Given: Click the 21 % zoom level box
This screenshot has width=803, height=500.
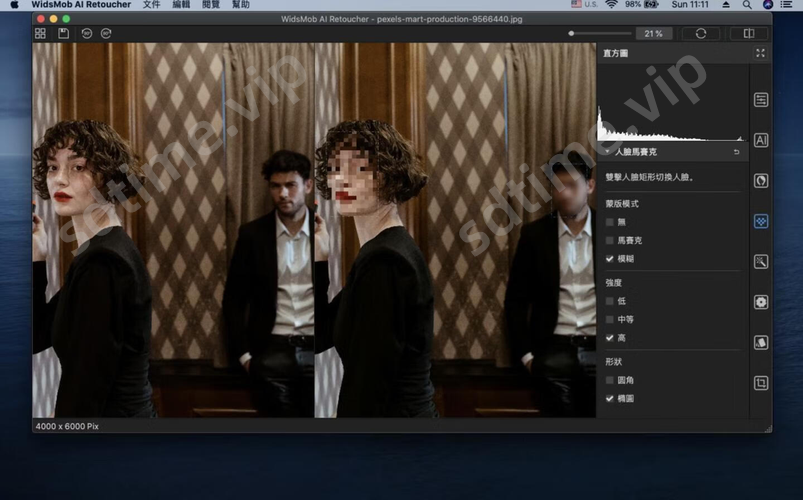Looking at the screenshot, I should pyautogui.click(x=652, y=33).
